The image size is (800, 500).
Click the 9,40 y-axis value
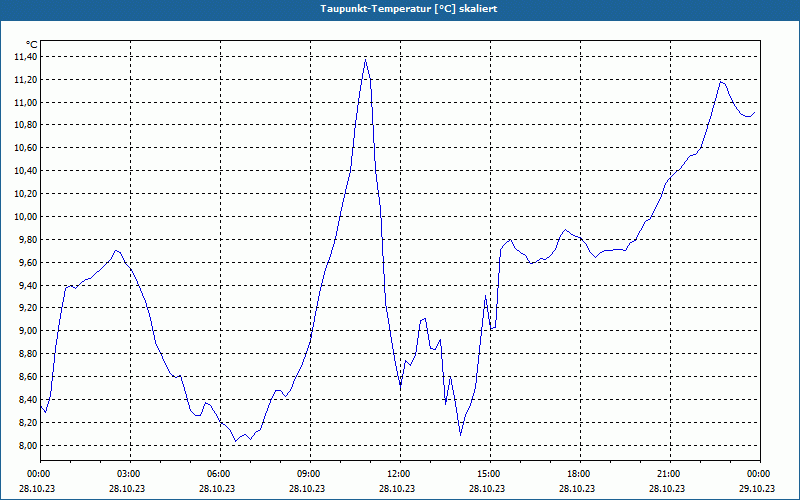click(x=28, y=286)
